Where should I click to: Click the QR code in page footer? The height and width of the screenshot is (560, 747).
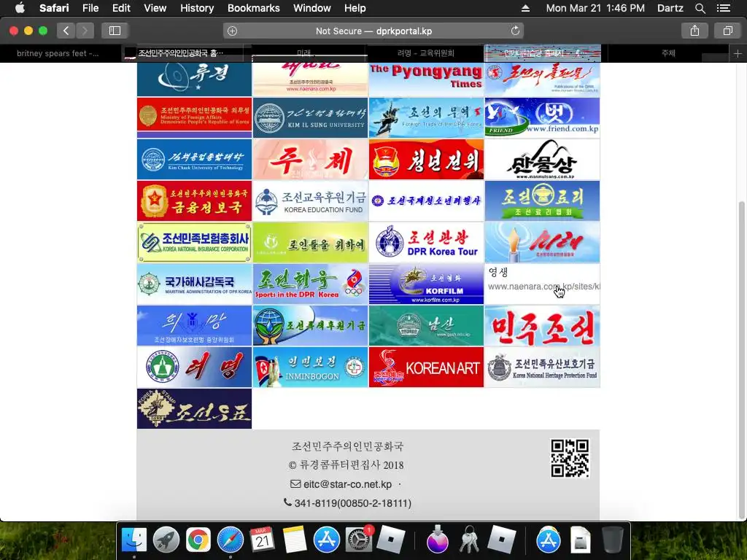tap(570, 458)
